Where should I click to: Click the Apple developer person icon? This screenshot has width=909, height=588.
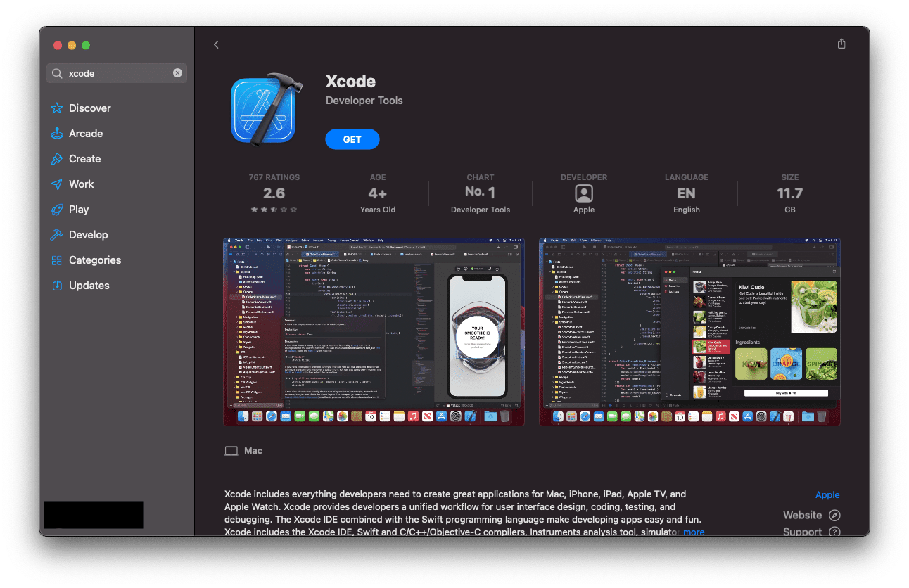(584, 193)
